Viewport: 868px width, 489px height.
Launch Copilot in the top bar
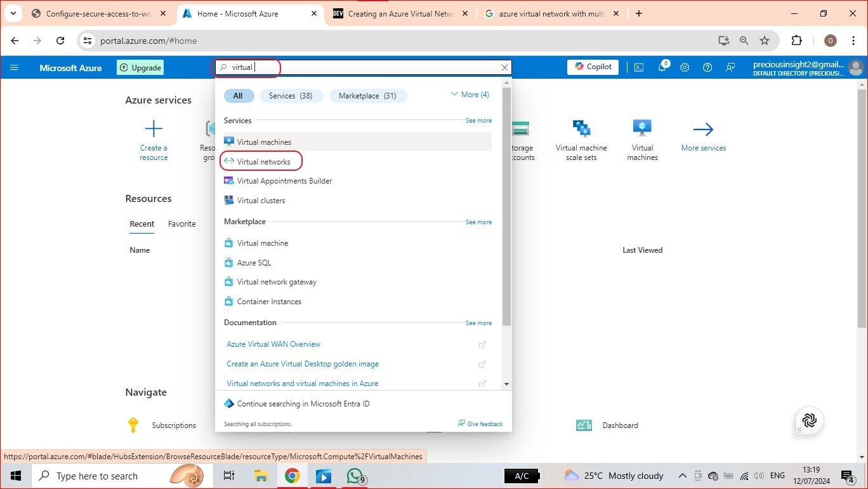tap(592, 67)
